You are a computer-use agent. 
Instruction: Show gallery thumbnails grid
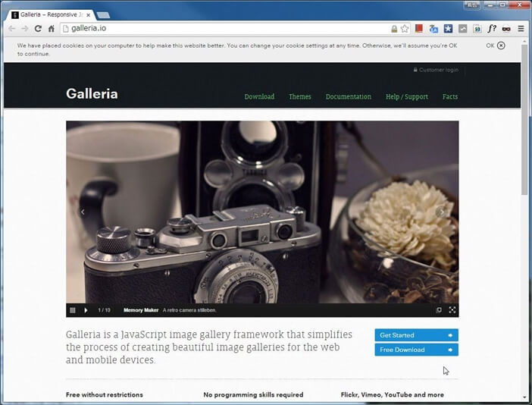click(73, 310)
